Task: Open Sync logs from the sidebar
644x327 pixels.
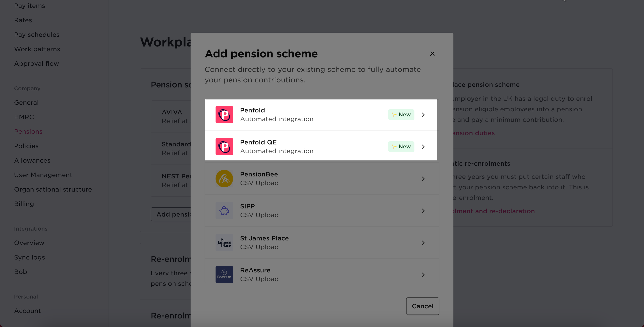Action: (x=29, y=257)
